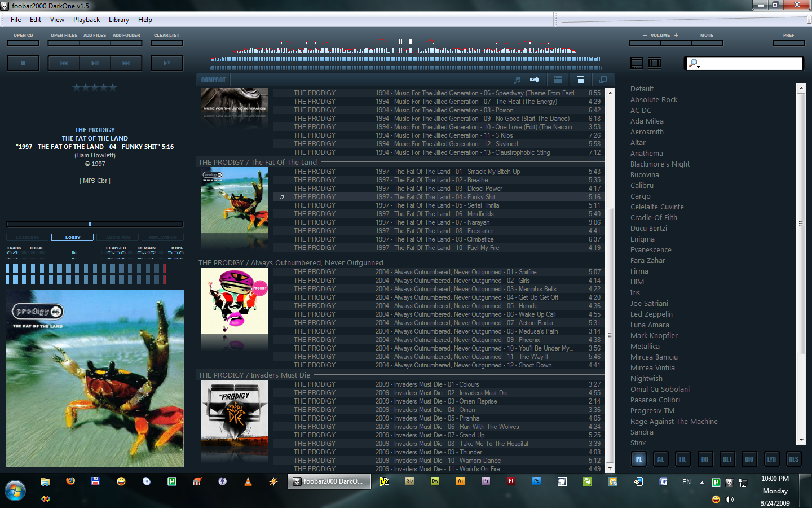
Task: Toggle the REPLAYGAIN indicator
Action: point(162,238)
